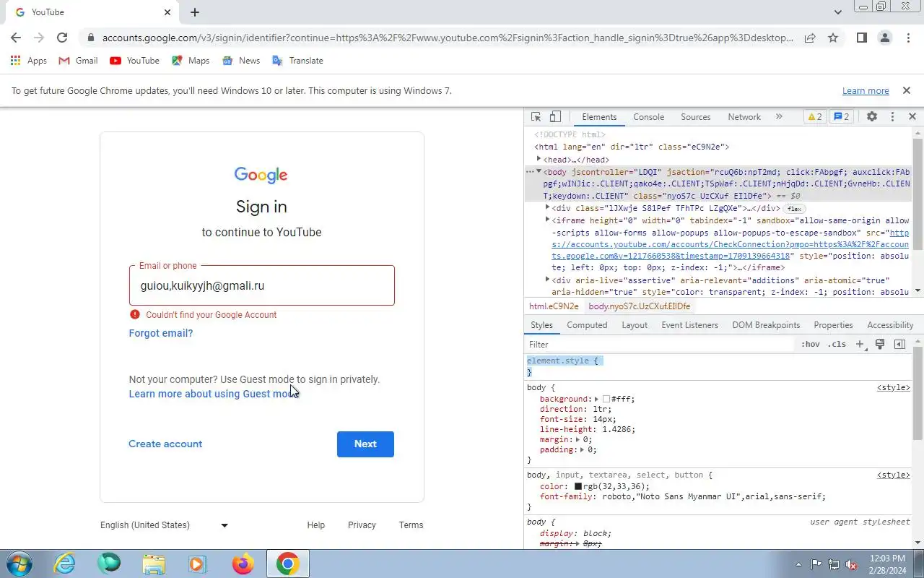Click the warnings counter badge showing 2

coord(814,117)
